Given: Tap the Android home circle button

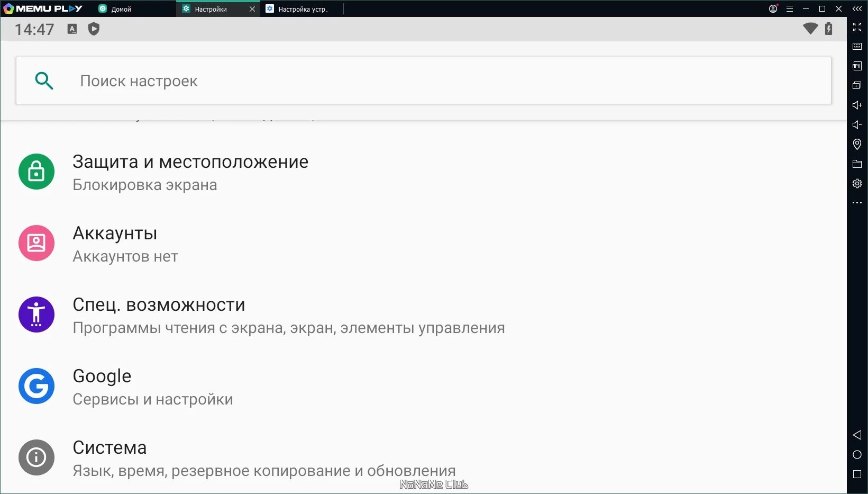Looking at the screenshot, I should point(857,455).
